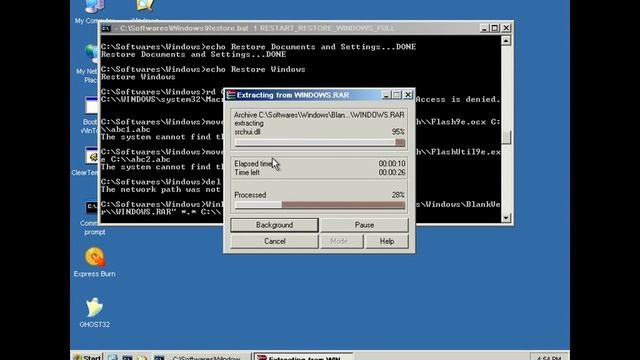Cancel the extraction
Image resolution: width=640 pixels, height=360 pixels.
click(274, 241)
